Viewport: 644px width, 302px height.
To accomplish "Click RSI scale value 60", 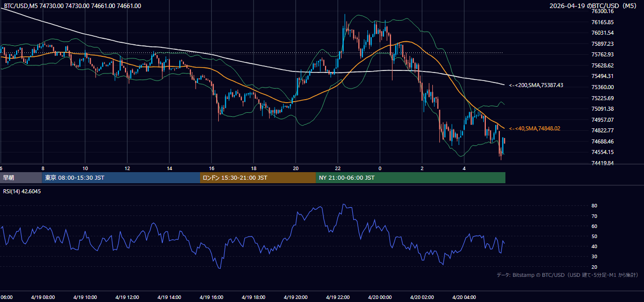I will point(594,226).
